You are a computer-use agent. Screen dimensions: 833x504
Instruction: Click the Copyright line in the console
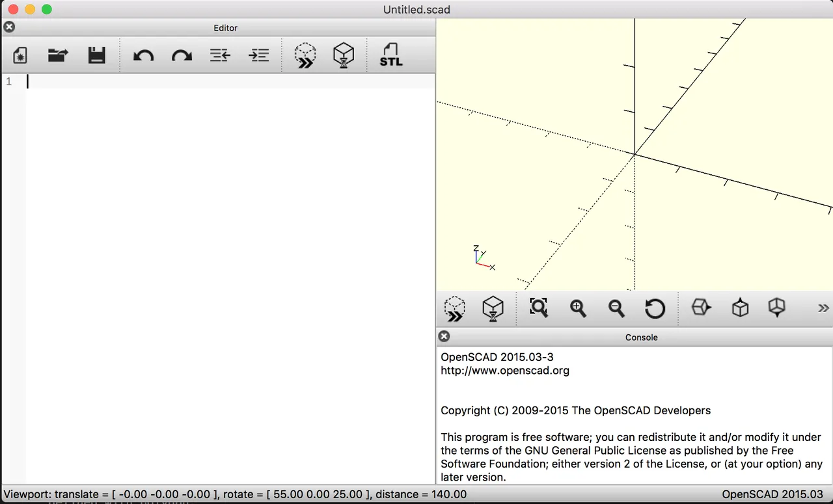576,410
